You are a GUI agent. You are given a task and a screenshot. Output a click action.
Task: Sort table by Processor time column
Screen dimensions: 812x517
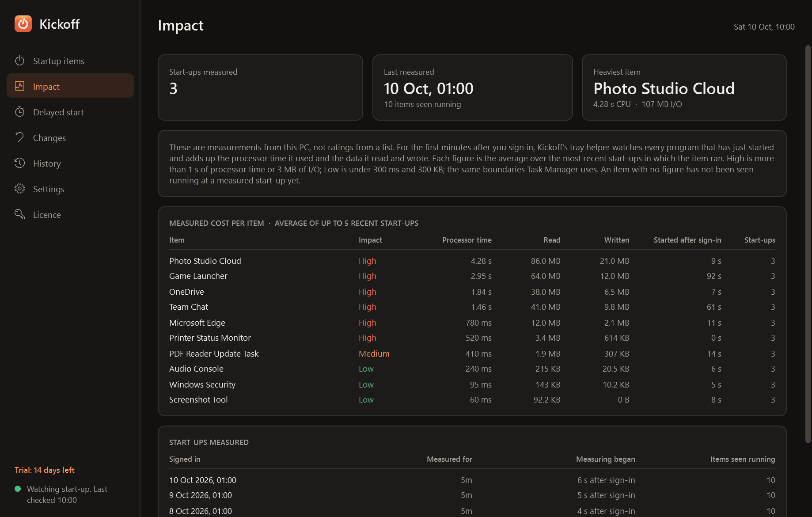pos(467,240)
